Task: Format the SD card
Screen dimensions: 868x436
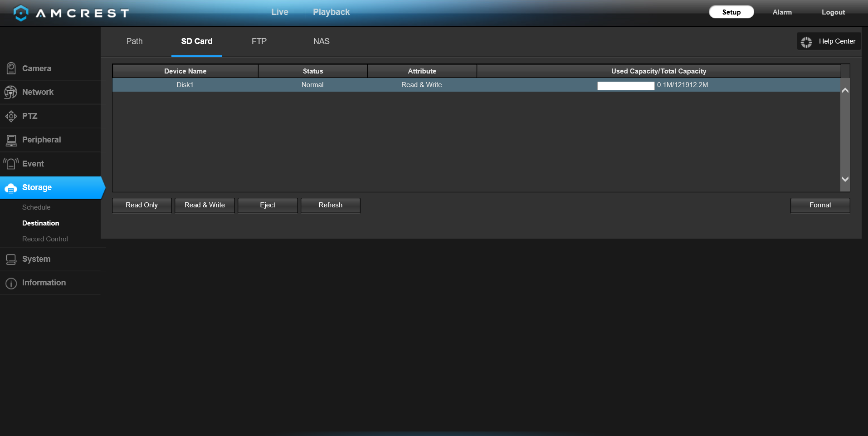Action: (x=820, y=205)
